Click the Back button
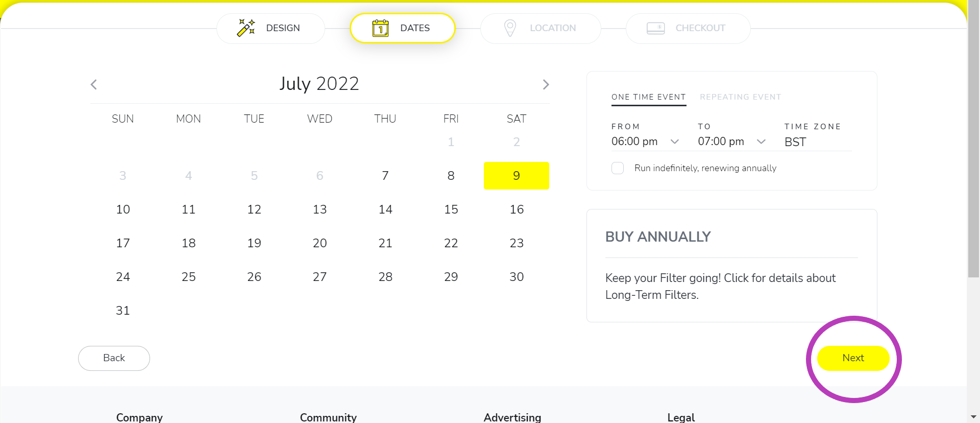The width and height of the screenshot is (980, 423). [x=114, y=358]
